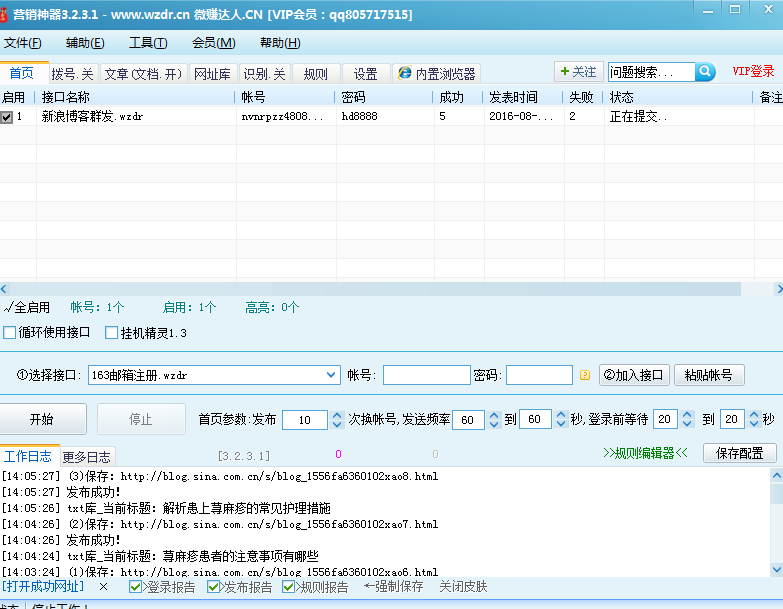
Task: Switch to the 网址库 tab
Action: click(212, 74)
